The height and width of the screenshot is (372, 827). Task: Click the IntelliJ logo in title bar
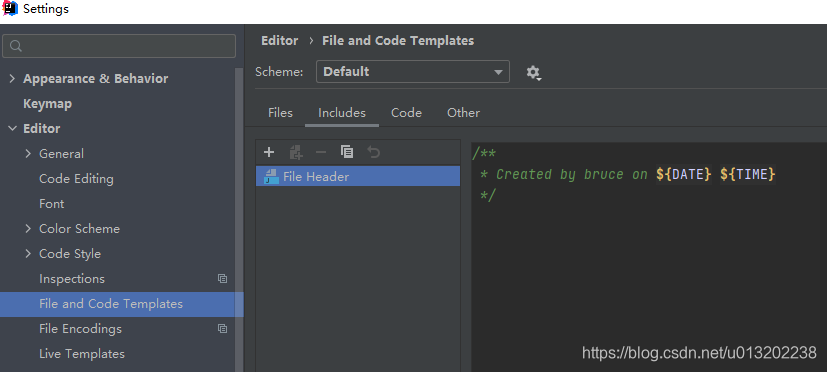point(10,8)
